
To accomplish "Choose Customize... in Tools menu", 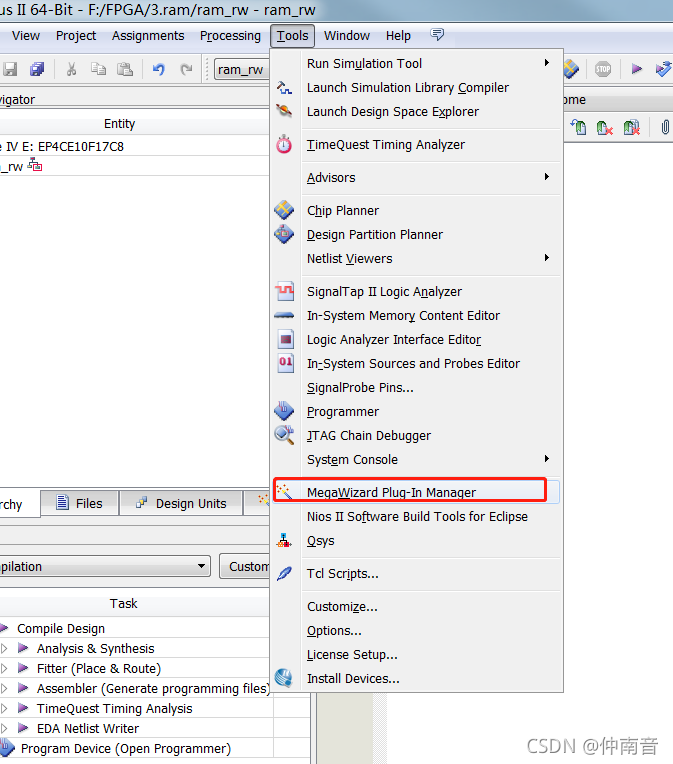I will pos(342,607).
